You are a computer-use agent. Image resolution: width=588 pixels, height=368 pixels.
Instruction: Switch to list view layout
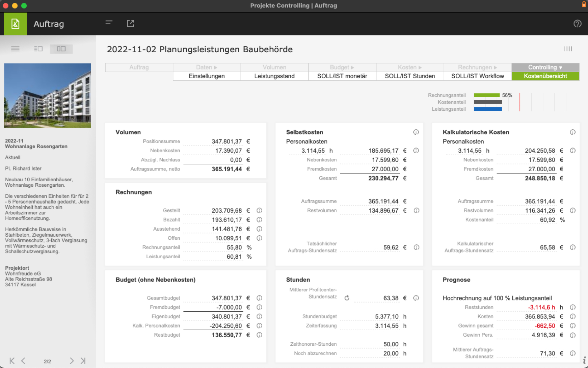pos(15,49)
